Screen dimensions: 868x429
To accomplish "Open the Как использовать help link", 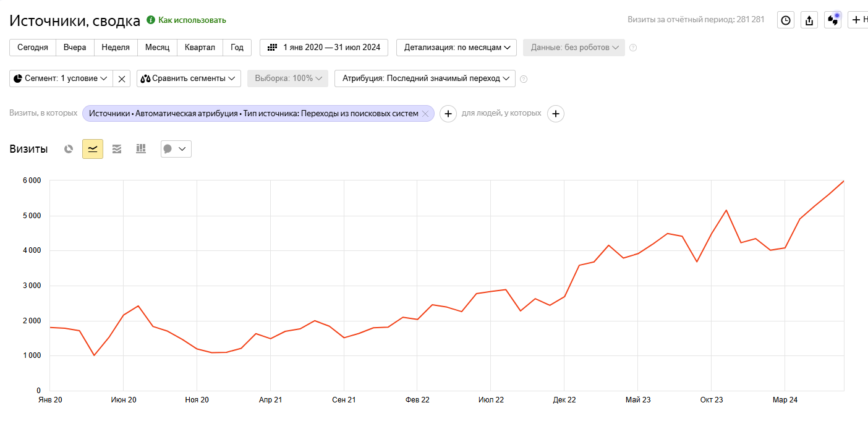I will 192,20.
